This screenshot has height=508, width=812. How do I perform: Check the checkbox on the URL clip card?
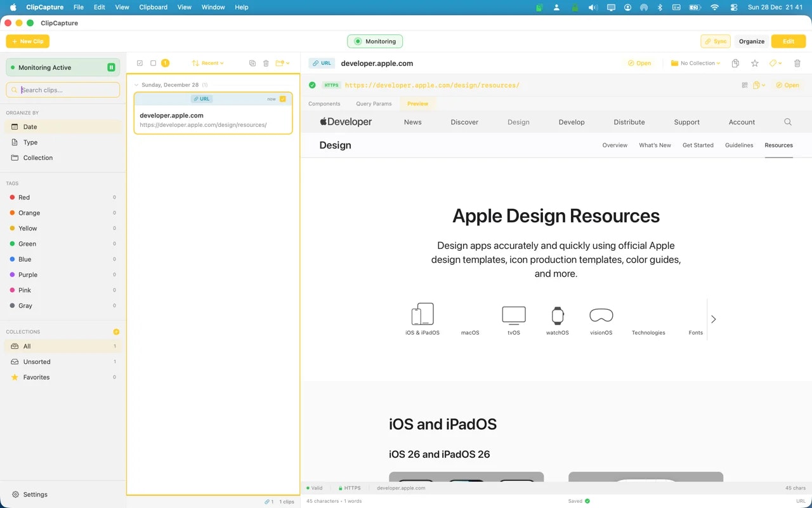click(x=282, y=98)
